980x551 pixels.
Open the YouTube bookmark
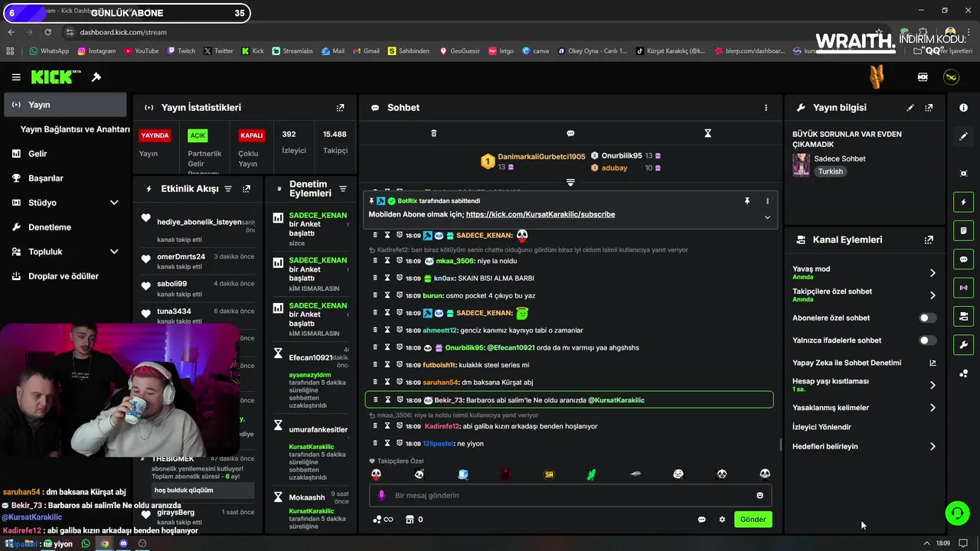tap(141, 51)
